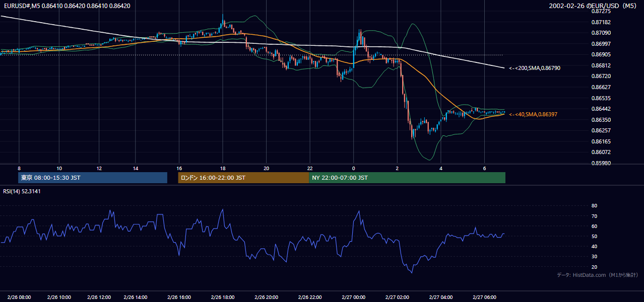Click the 2/27 06:00 bottom time label
644x302 pixels.
tap(484, 297)
